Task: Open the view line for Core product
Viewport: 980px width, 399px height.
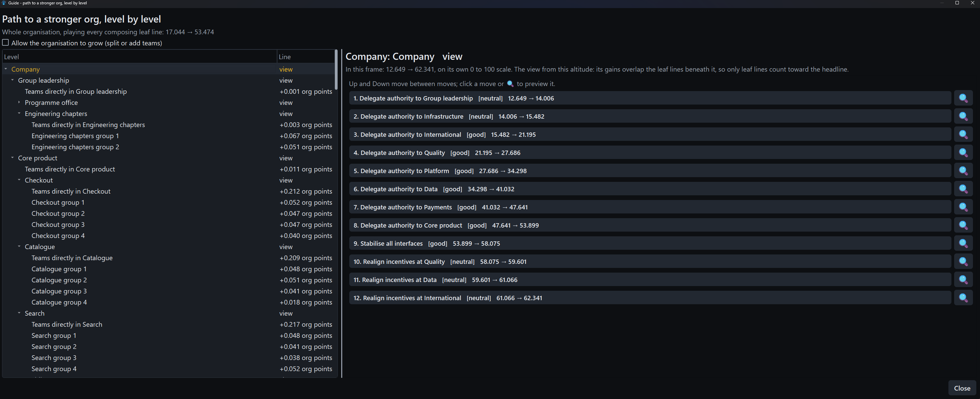Action: pyautogui.click(x=286, y=158)
